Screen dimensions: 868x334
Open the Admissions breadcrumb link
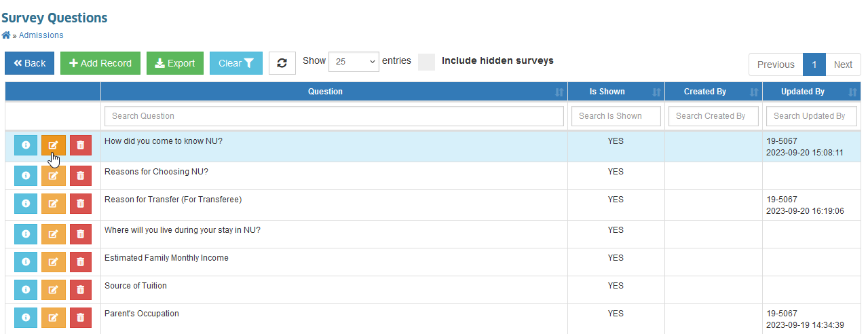click(x=41, y=35)
